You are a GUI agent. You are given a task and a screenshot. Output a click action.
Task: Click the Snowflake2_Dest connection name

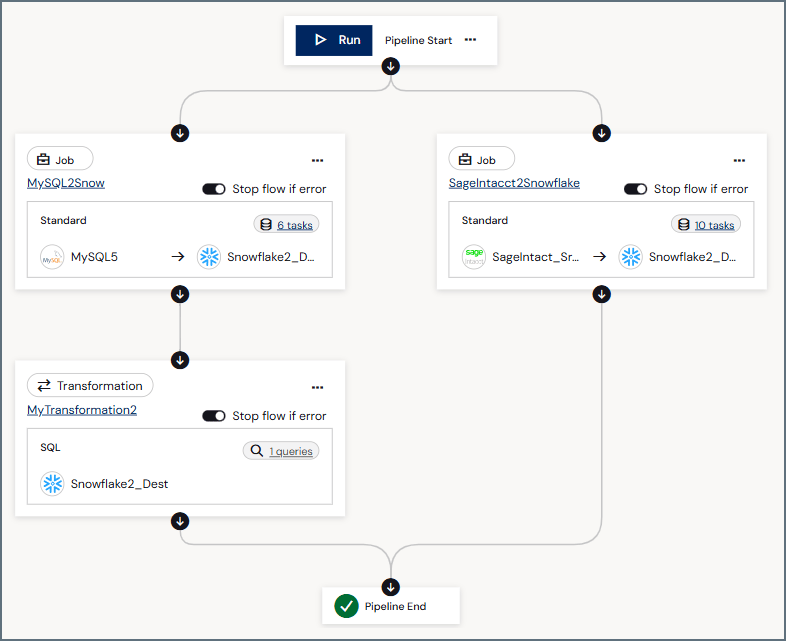pos(119,484)
